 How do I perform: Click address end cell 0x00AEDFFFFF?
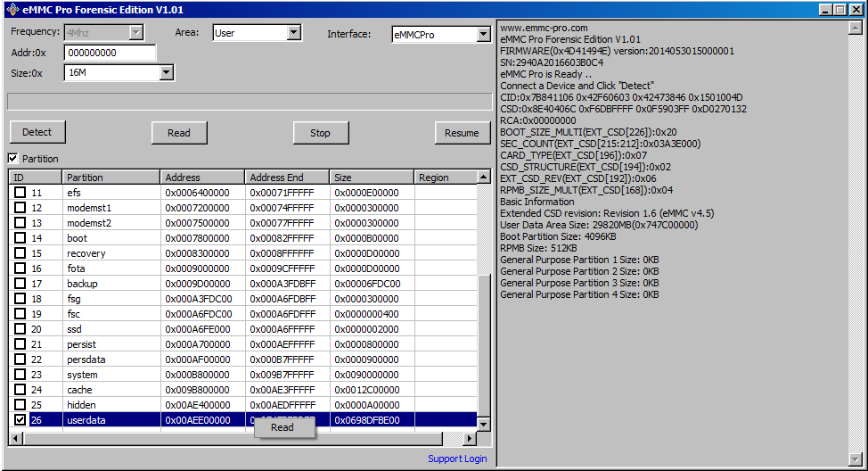[283, 405]
